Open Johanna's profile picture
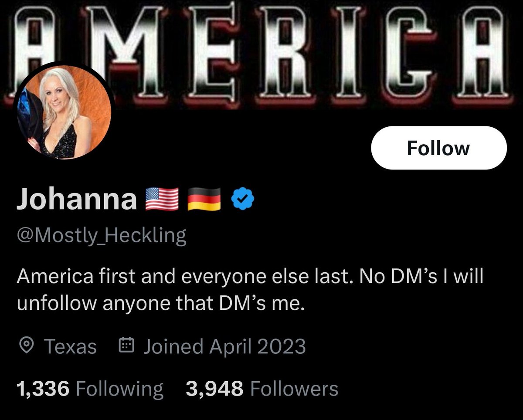Viewport: 523px width, 420px height. pyautogui.click(x=64, y=112)
